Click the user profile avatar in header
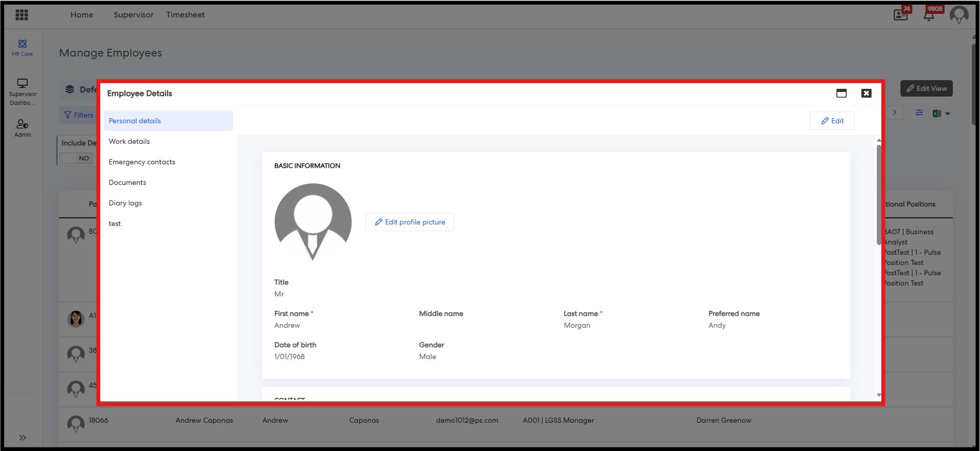 pos(958,15)
